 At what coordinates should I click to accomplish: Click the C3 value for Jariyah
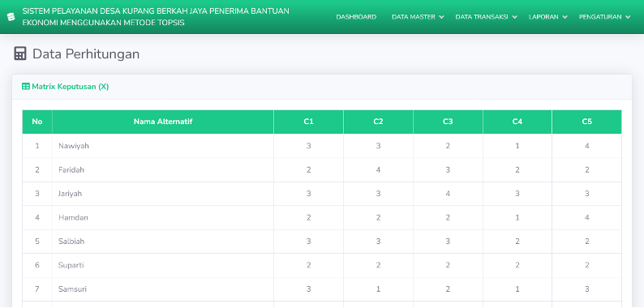pyautogui.click(x=448, y=194)
